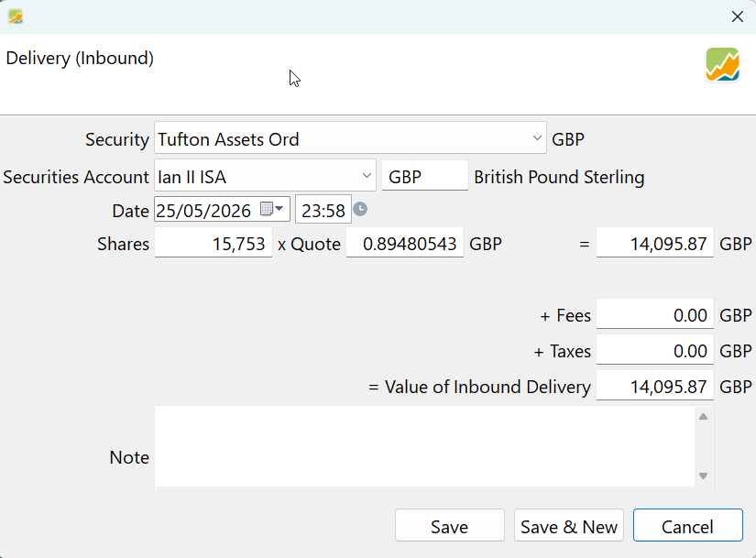
Task: Click the Security label
Action: [117, 140]
